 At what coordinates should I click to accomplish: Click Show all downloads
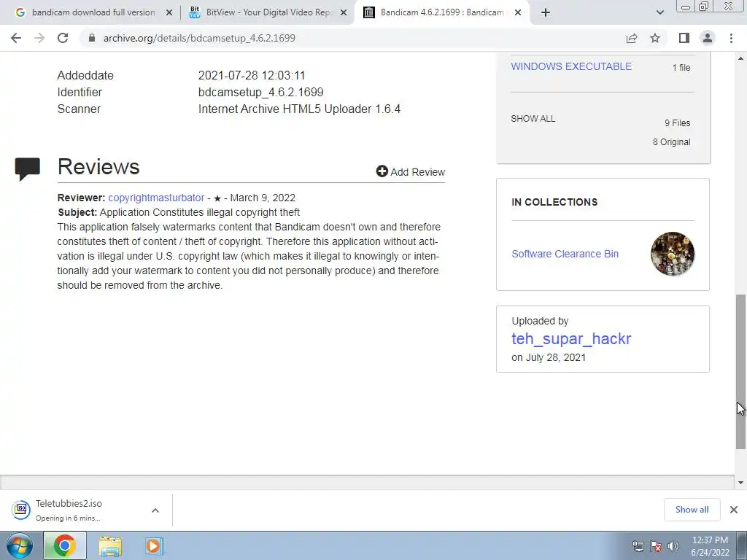pos(692,510)
